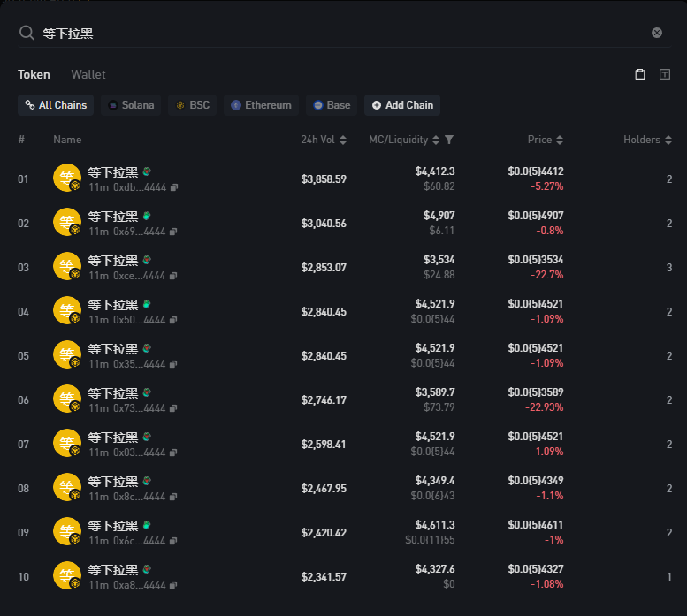The width and height of the screenshot is (687, 616).
Task: Click the clipboard paste icon
Action: (639, 74)
